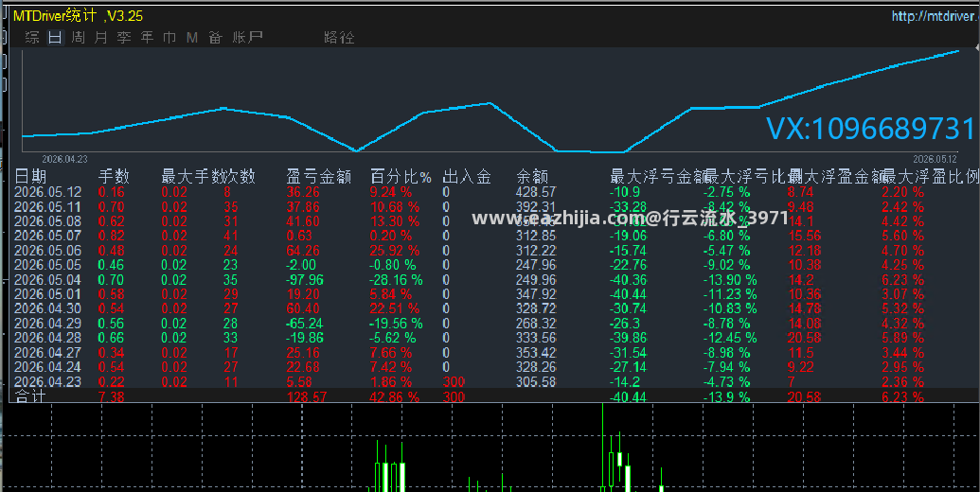Click the 428.57 balance value

[536, 192]
